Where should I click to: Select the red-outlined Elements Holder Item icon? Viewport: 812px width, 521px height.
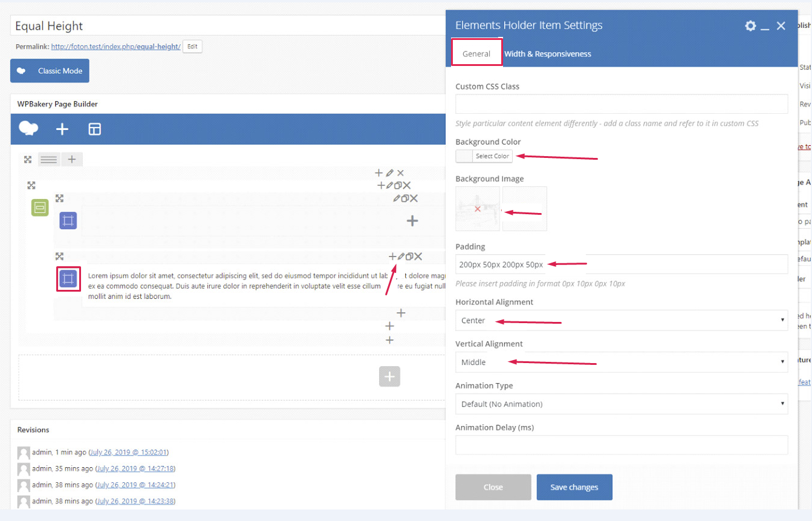coord(68,279)
